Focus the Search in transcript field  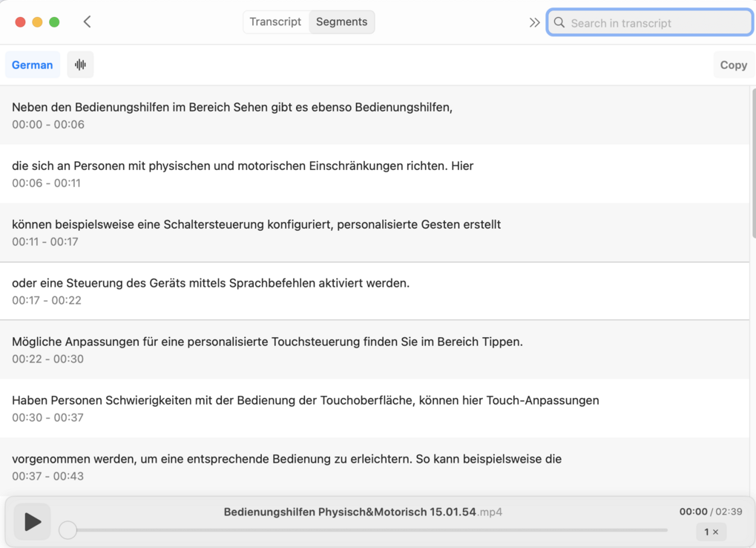[x=650, y=23]
